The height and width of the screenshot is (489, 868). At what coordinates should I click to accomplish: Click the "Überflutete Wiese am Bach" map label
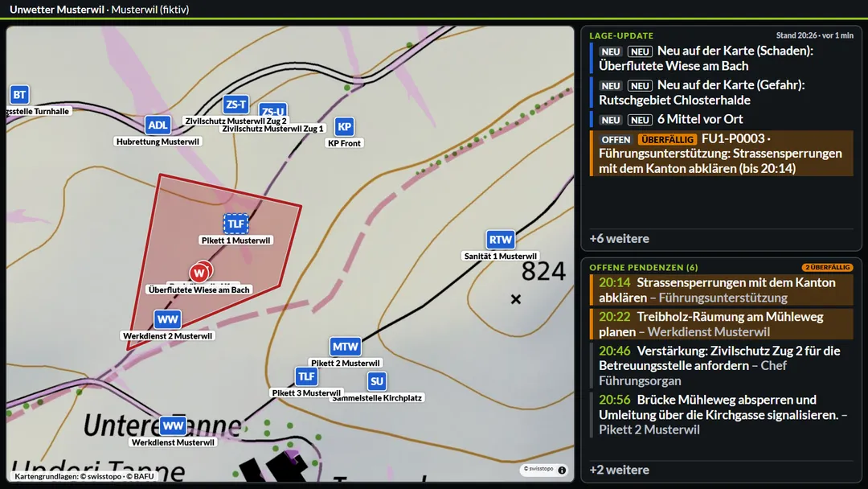(199, 290)
